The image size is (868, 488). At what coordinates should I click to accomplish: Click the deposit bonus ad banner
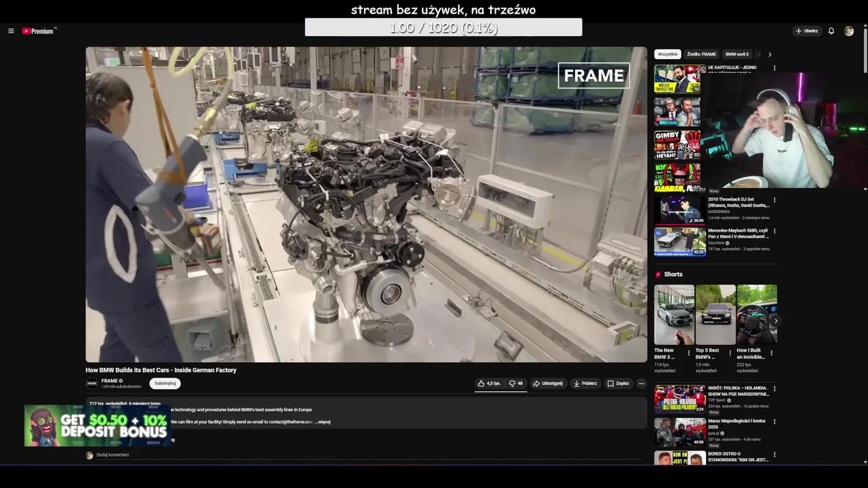98,426
